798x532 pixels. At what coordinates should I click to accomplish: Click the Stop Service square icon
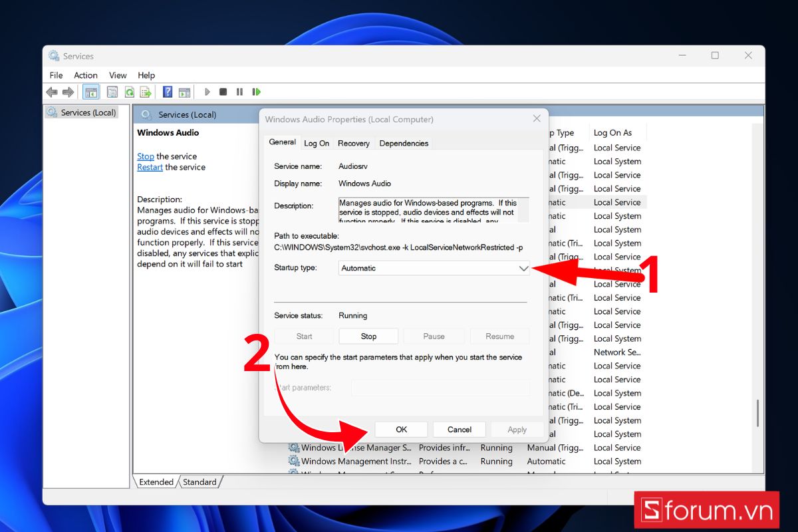click(223, 92)
